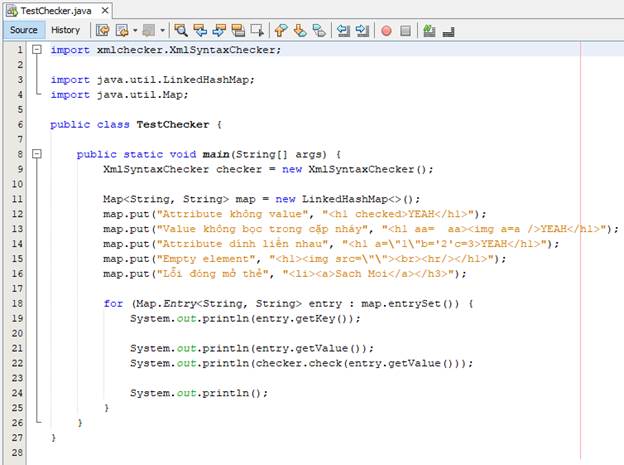Click method name 'main' on line 8
The height and width of the screenshot is (465, 624).
(x=216, y=154)
